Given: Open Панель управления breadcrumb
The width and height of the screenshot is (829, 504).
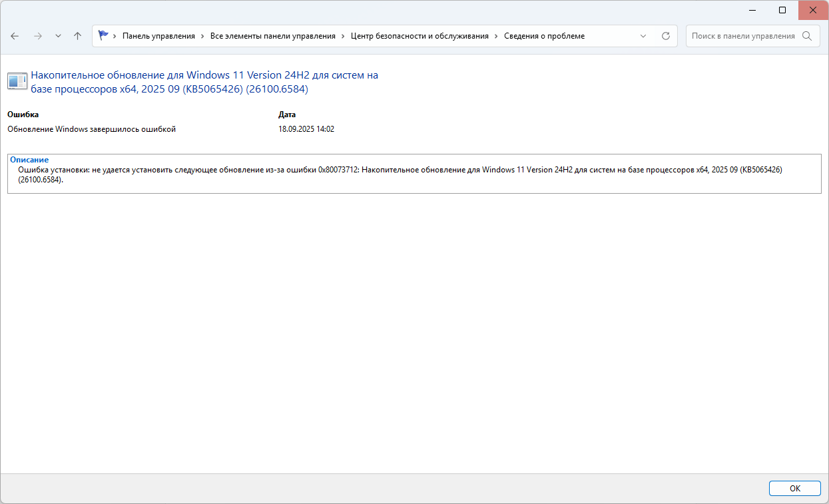Looking at the screenshot, I should coord(158,36).
